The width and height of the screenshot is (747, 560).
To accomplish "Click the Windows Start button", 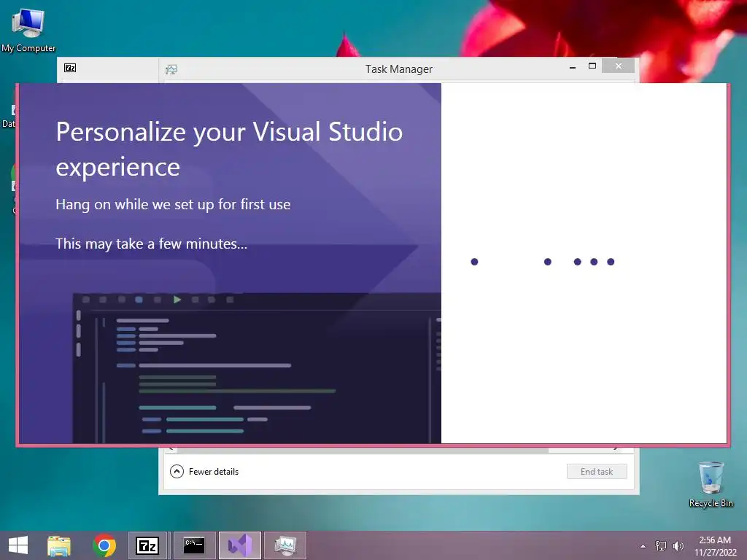I will point(18,545).
